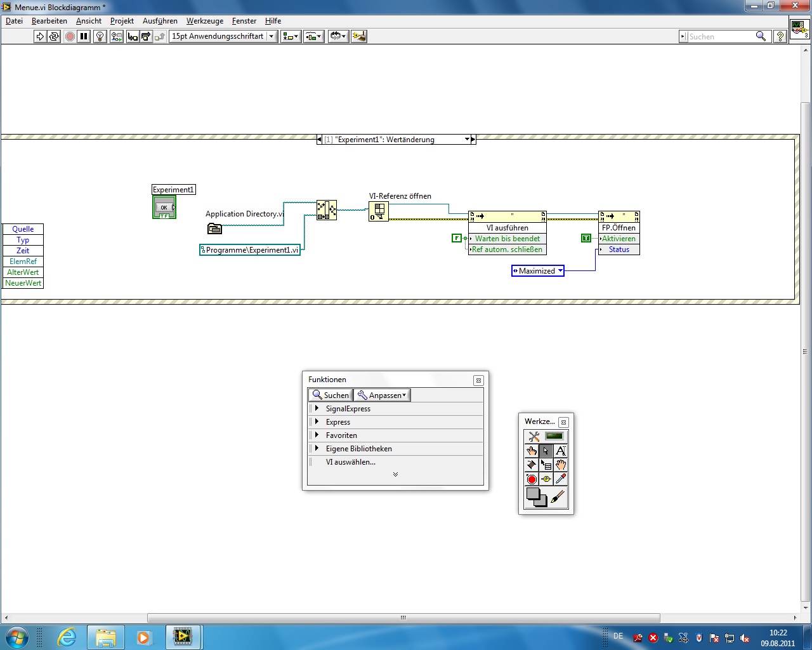This screenshot has height=650, width=812.
Task: Open the Bearbeiten menu
Action: (x=49, y=21)
